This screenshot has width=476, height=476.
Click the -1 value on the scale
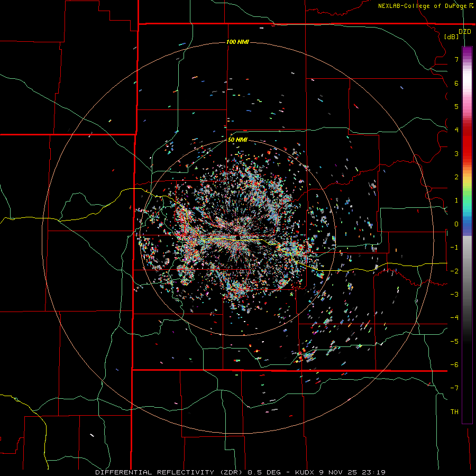(454, 248)
